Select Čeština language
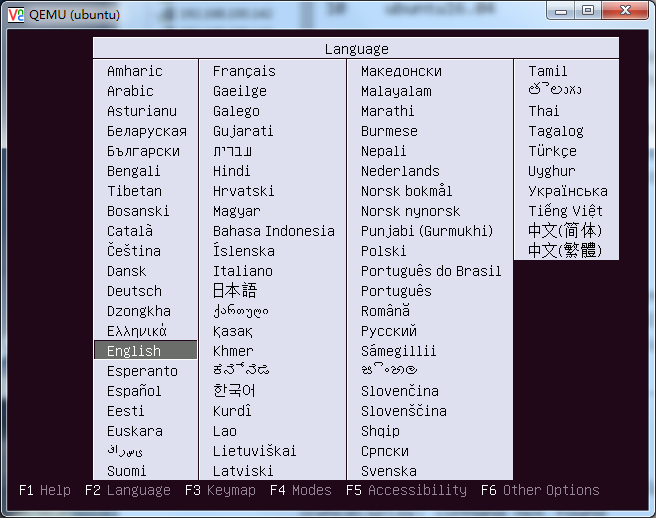The width and height of the screenshot is (656, 518). click(134, 250)
